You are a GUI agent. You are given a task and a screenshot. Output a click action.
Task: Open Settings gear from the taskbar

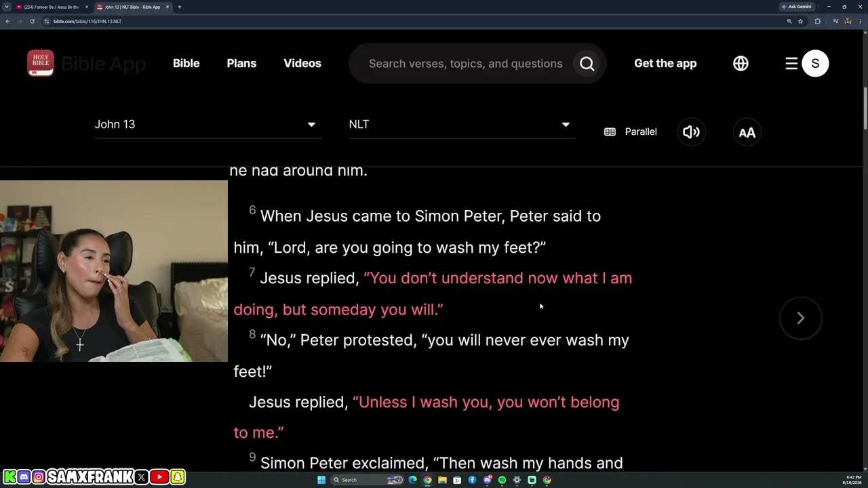[x=517, y=480]
